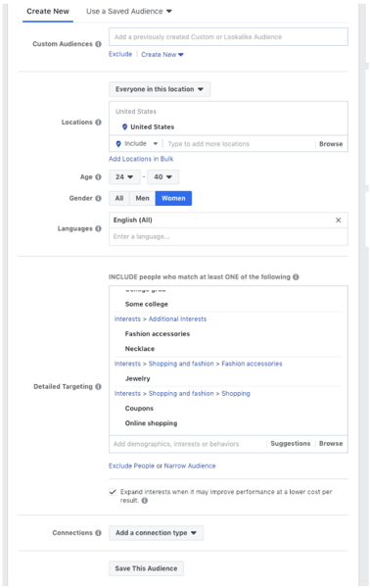The image size is (370, 588).
Task: Click Exclude custom audience link
Action: pyautogui.click(x=120, y=54)
